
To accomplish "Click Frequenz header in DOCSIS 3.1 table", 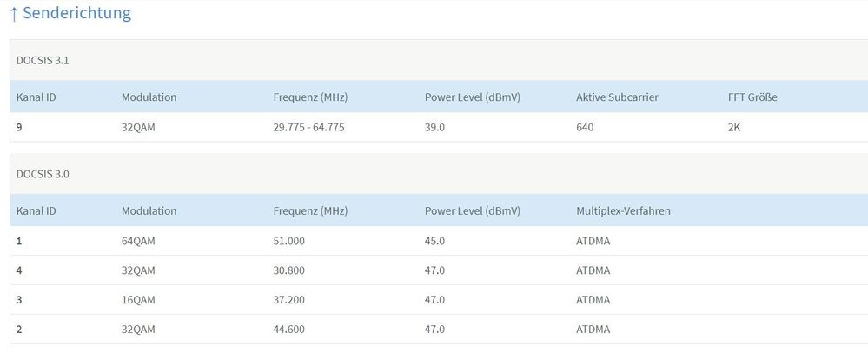I will 310,97.
